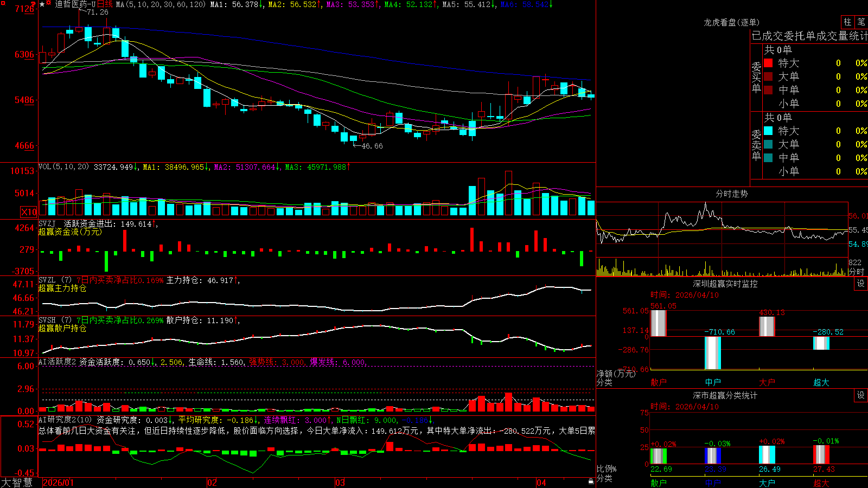
Task: Select the 430.13 大户 net amount bar
Action: 767,326
